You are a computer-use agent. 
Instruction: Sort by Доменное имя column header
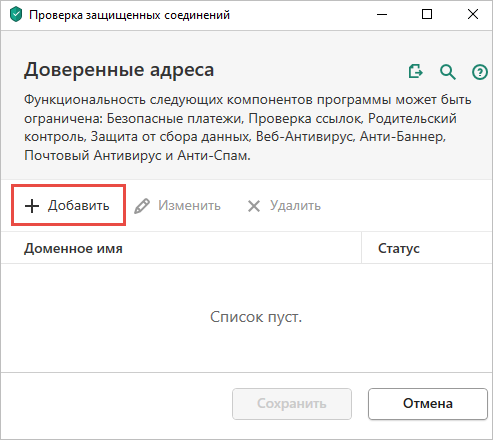pos(181,248)
